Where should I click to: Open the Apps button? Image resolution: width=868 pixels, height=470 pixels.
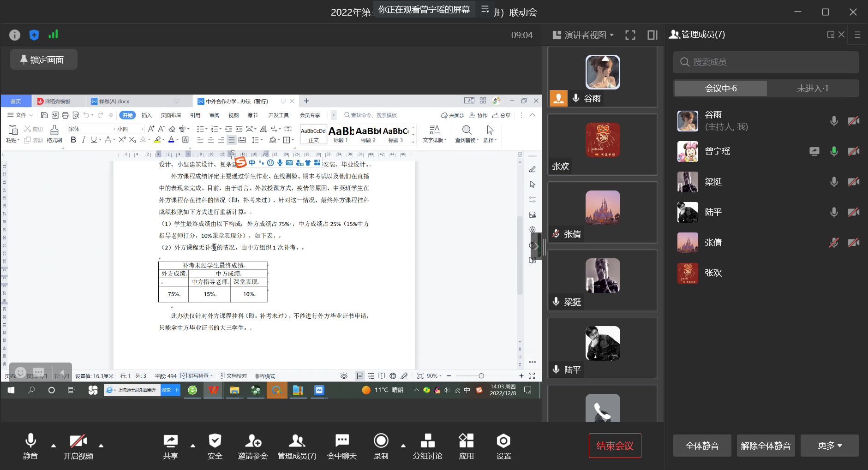[466, 446]
